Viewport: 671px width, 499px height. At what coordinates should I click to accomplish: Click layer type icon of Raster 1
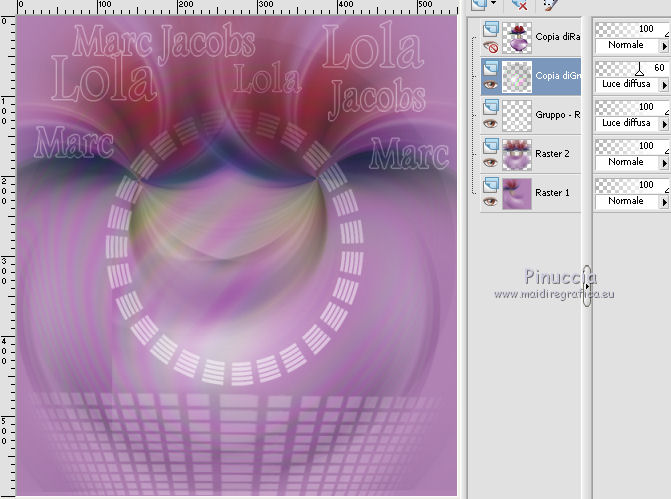pos(491,185)
